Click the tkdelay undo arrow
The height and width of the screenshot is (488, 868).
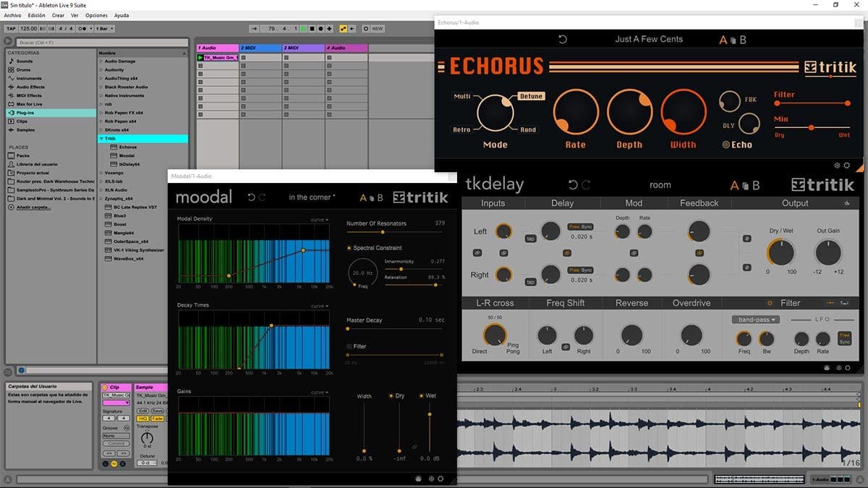(572, 185)
